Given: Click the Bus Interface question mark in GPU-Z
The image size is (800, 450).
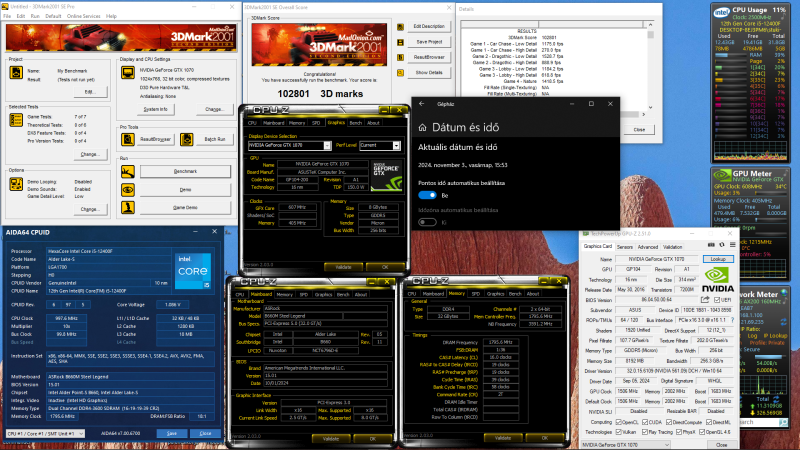Looking at the screenshot, I should click(733, 320).
